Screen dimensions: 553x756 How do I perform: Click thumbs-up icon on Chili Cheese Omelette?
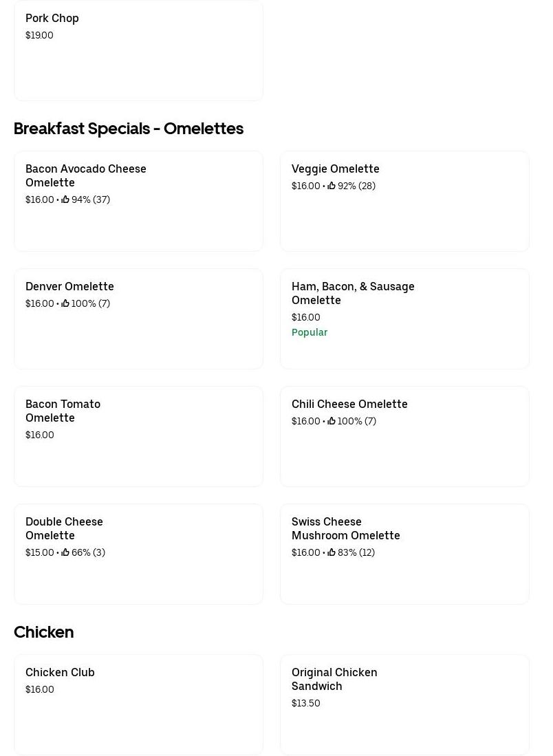(332, 421)
